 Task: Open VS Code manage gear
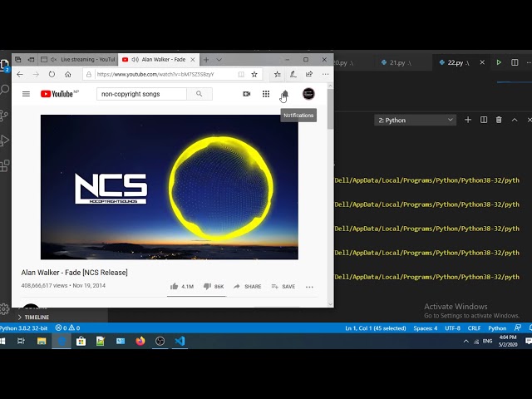tap(4, 308)
